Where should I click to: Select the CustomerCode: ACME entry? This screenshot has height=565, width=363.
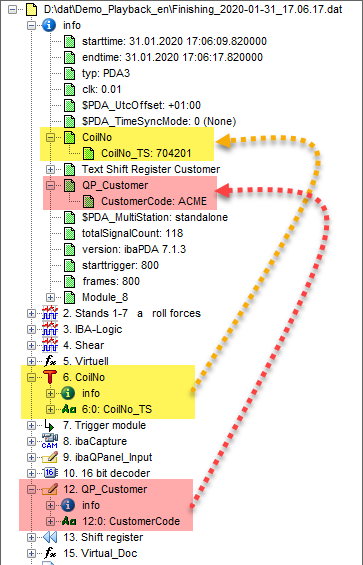coord(154,201)
